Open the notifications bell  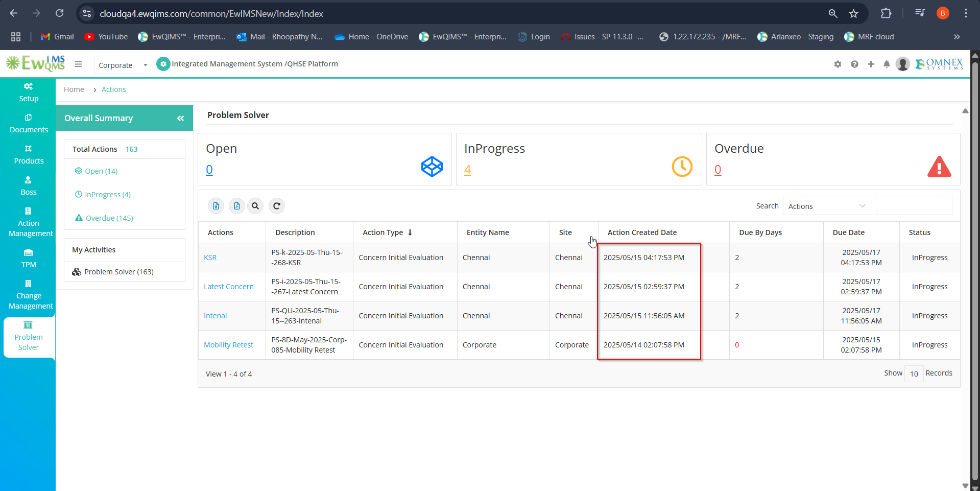[x=887, y=64]
